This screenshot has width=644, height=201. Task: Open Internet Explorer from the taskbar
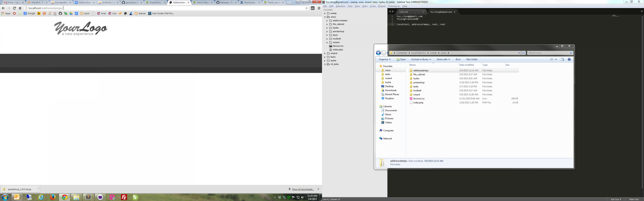point(41,197)
